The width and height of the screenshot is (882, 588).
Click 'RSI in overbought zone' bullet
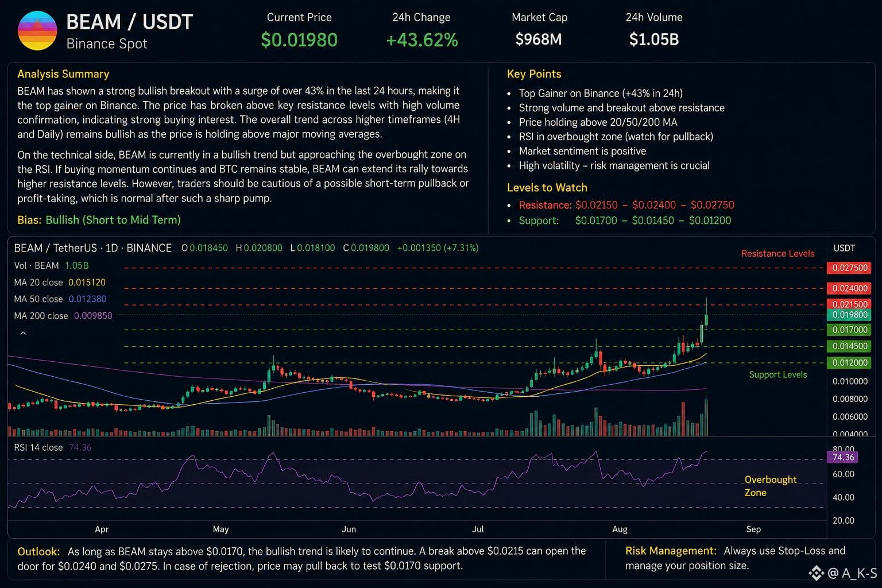click(616, 137)
